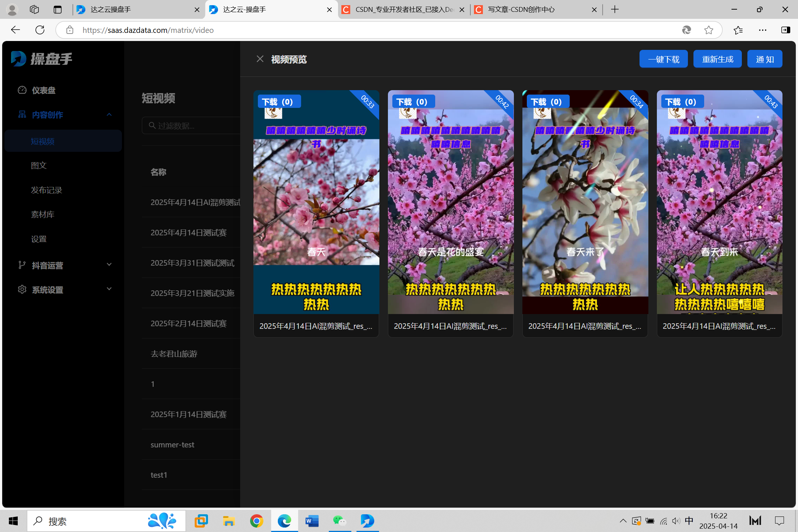798x532 pixels.
Task: Open File Explorer from the taskbar
Action: (229, 521)
